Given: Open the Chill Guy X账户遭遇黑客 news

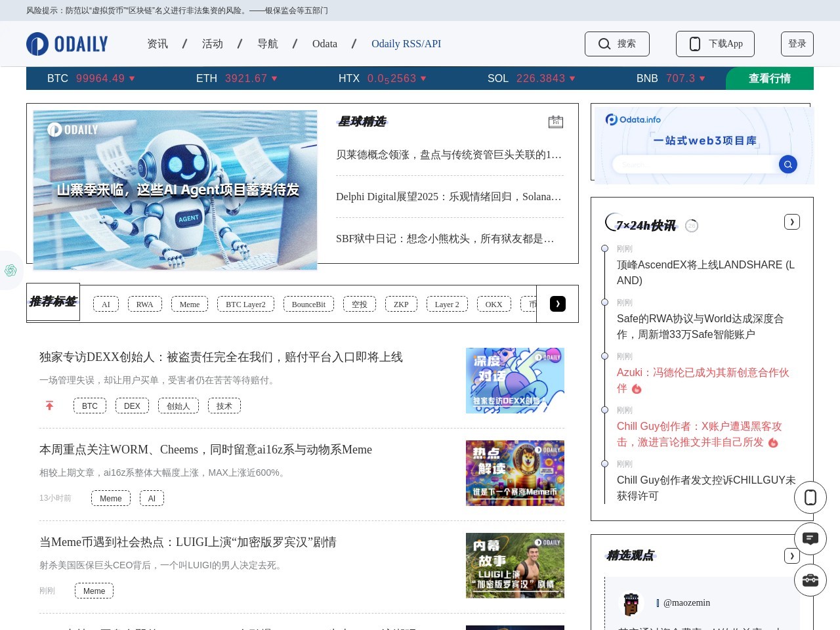Looking at the screenshot, I should [x=700, y=434].
